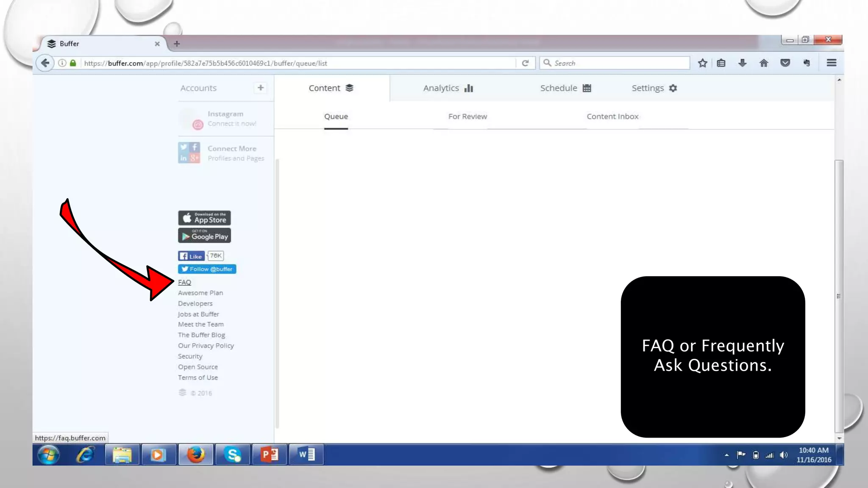This screenshot has height=488, width=868.
Task: Open the Firefox downloads arrow icon
Action: 742,63
